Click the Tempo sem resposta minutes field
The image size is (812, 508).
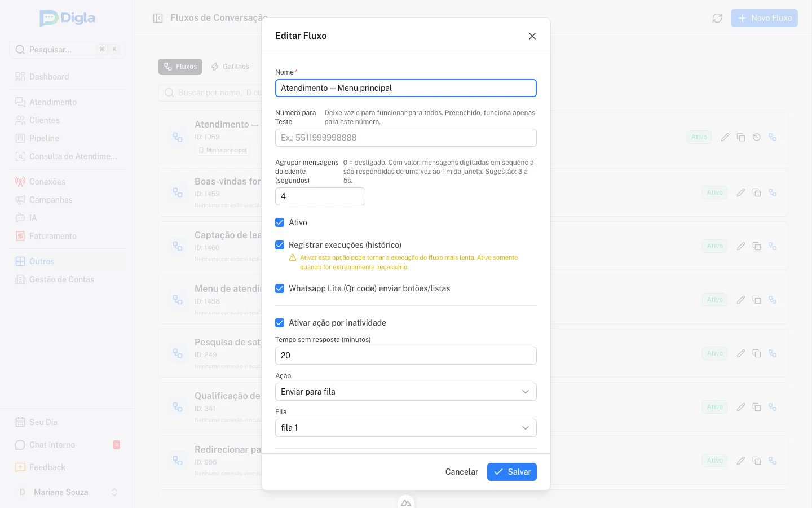(406, 356)
